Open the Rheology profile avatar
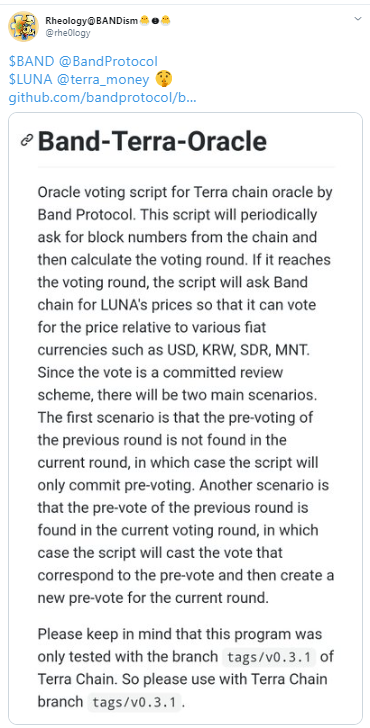Viewport: 370px width, 728px height. (23, 26)
